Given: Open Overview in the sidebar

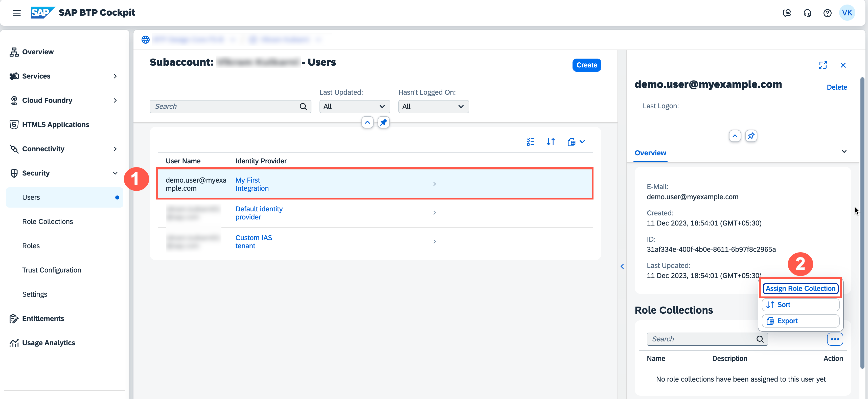Looking at the screenshot, I should [38, 52].
